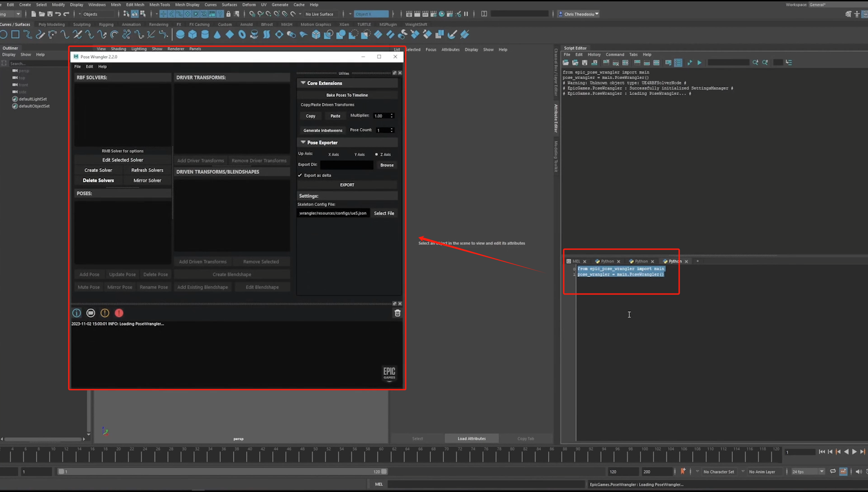Toggle error messages in Pose Wrangler output
Image resolution: width=868 pixels, height=492 pixels.
tap(119, 313)
